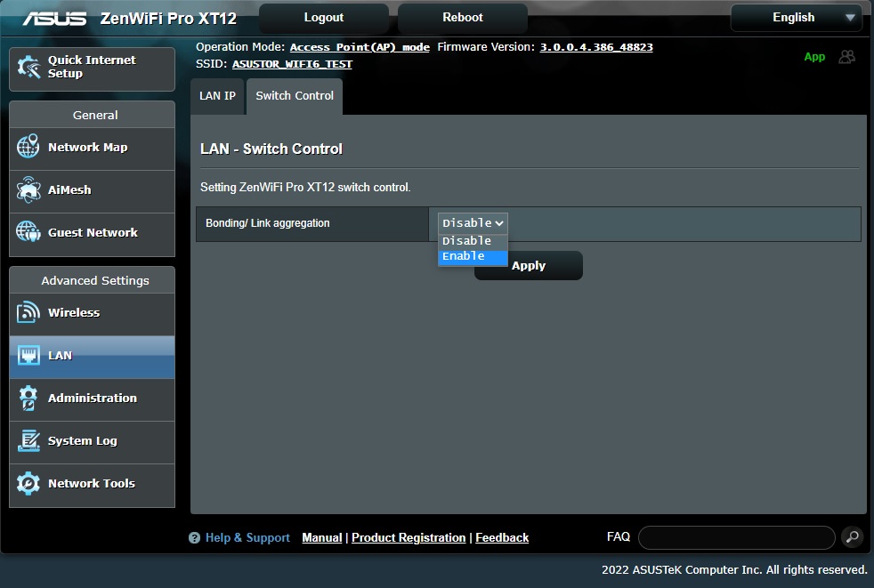Click the Reboot button

pos(463,18)
